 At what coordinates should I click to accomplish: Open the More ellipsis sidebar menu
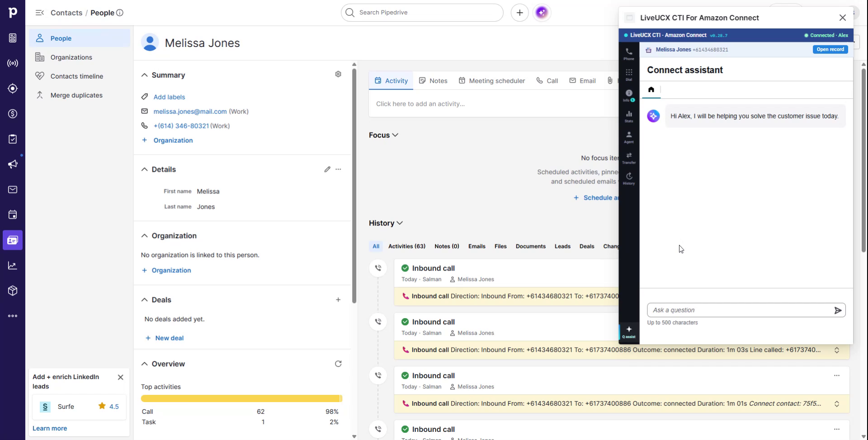[x=13, y=316]
